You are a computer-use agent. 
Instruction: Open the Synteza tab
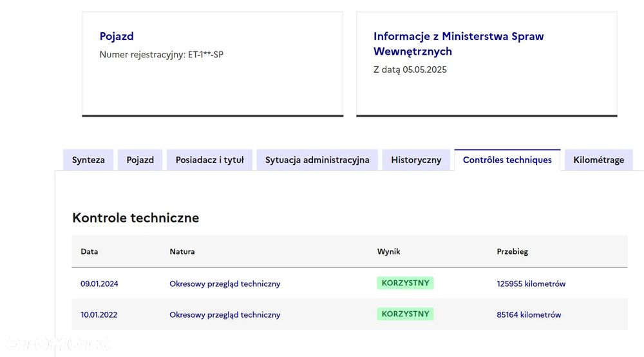(x=88, y=160)
